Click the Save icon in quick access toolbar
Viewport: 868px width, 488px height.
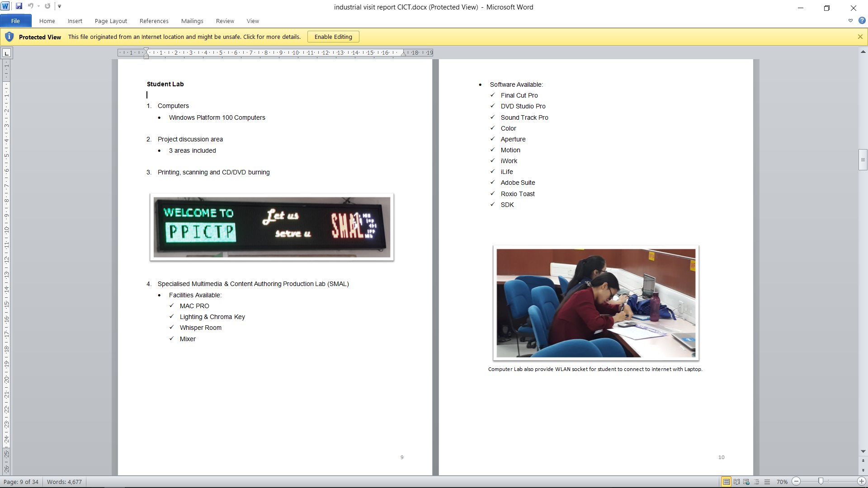coord(19,6)
